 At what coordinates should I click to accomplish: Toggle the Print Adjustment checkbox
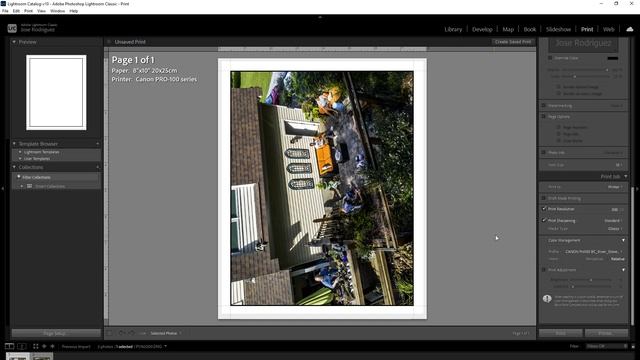(x=544, y=270)
